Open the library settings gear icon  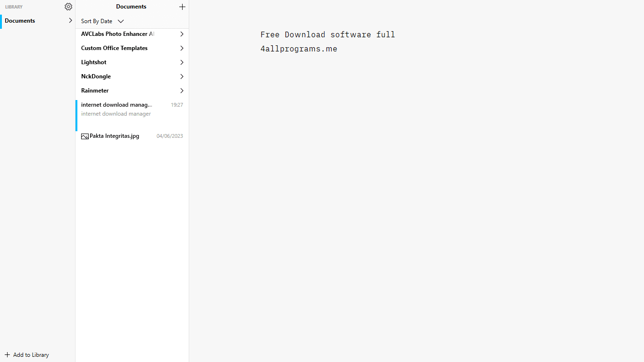(x=68, y=7)
